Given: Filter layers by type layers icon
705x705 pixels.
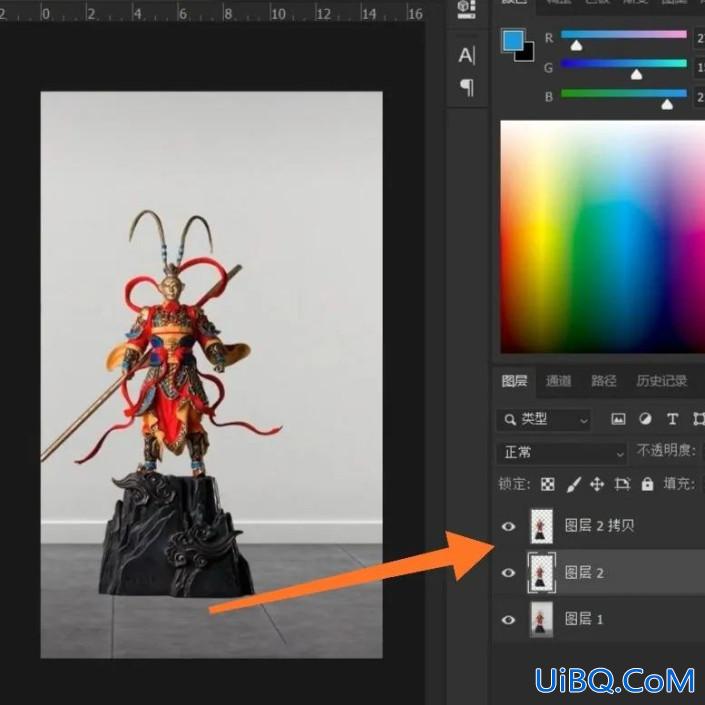Looking at the screenshot, I should pos(672,419).
